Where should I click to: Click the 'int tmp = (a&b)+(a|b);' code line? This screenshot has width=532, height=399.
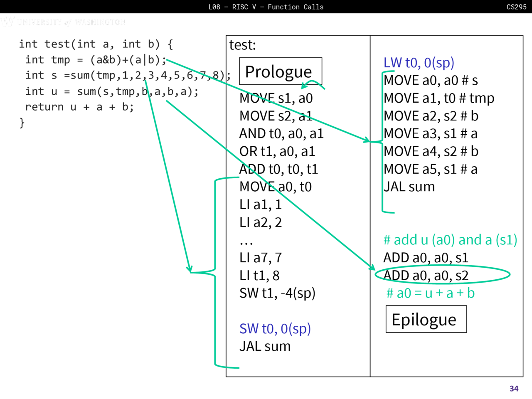click(x=96, y=60)
